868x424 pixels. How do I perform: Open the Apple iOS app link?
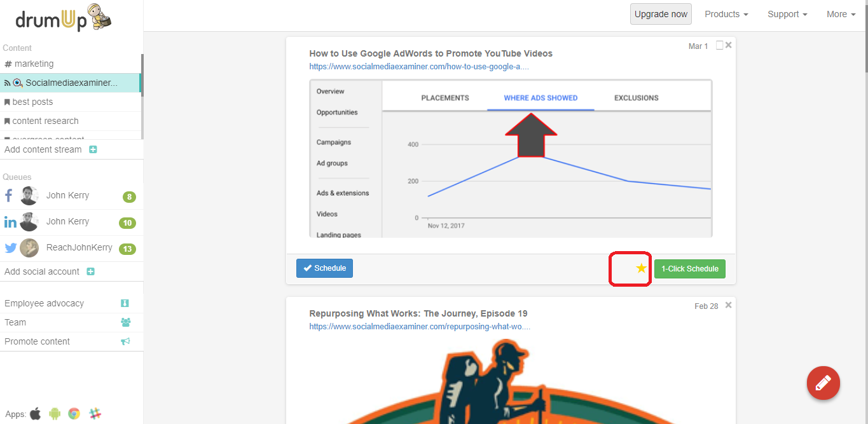click(x=35, y=414)
